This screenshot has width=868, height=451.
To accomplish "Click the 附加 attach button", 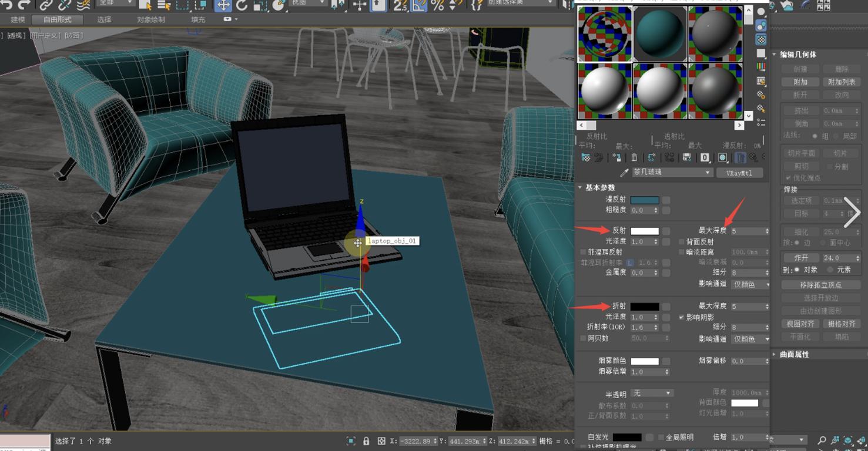I will pos(800,82).
